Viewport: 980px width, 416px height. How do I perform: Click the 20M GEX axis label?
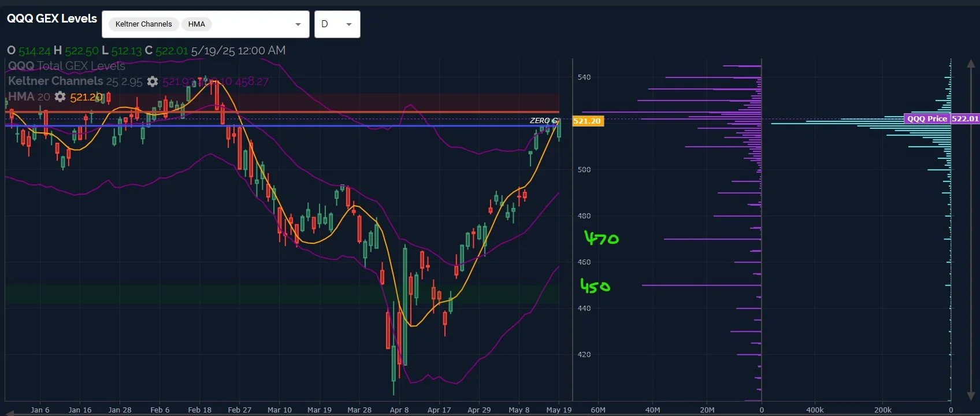707,410
